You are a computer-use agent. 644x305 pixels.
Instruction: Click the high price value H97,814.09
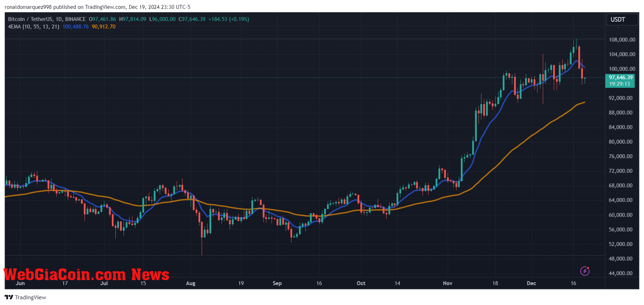[x=133, y=19]
